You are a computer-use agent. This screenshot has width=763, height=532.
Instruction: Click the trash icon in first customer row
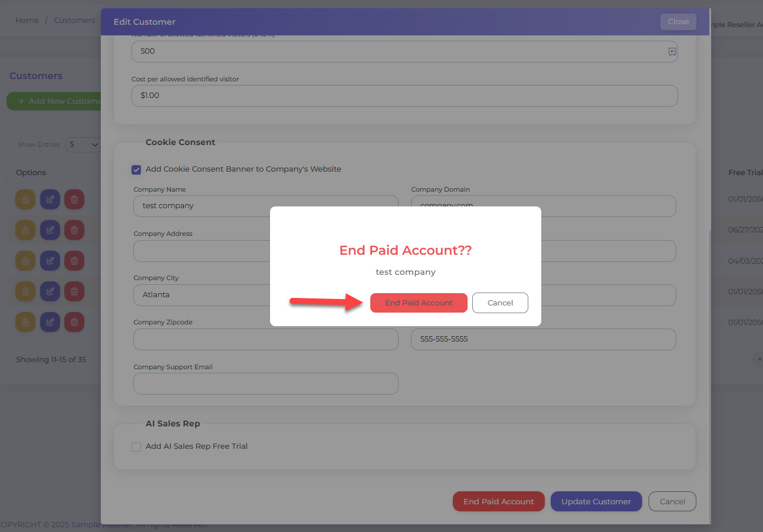click(x=74, y=199)
